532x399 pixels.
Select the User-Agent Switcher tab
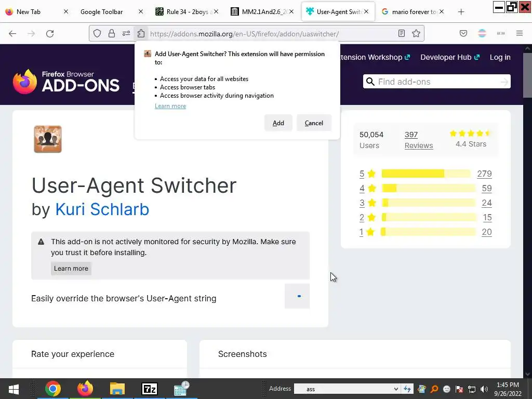[x=338, y=12]
